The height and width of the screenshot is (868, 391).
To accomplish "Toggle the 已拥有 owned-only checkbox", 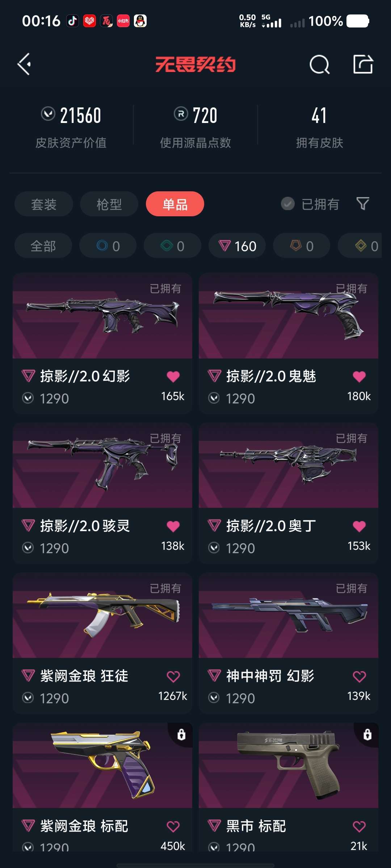I will coord(288,204).
